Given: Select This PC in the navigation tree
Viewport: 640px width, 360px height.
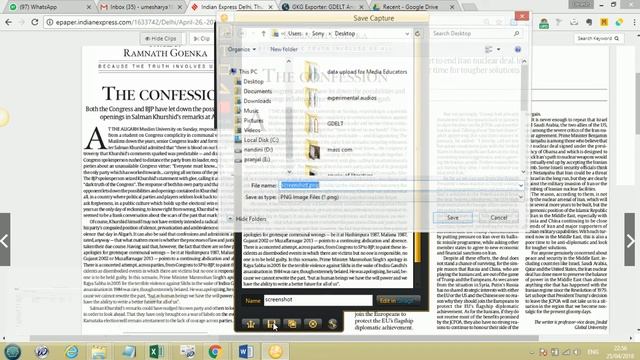Looking at the screenshot, I should point(248,71).
